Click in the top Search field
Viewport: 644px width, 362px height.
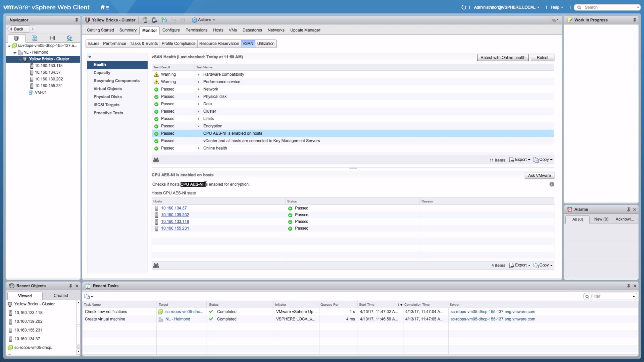(x=607, y=7)
